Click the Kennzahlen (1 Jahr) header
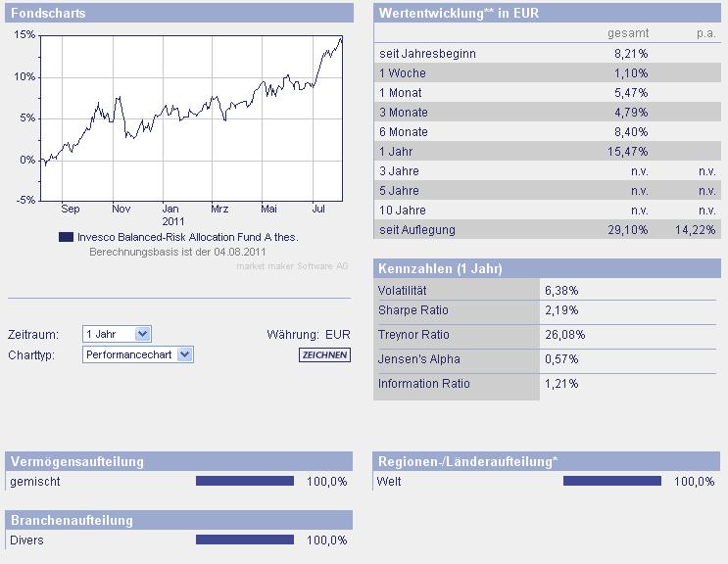This screenshot has width=728, height=564. [x=548, y=268]
